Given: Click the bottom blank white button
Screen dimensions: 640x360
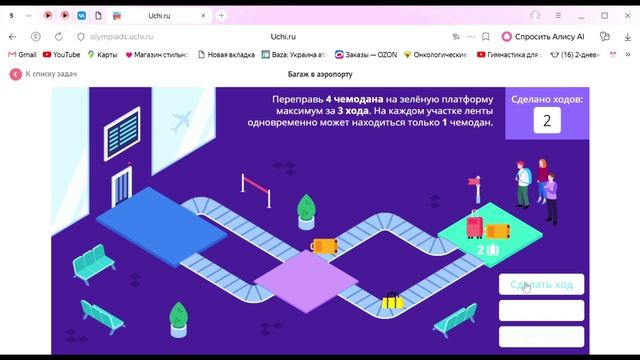Looking at the screenshot, I should (x=541, y=337).
